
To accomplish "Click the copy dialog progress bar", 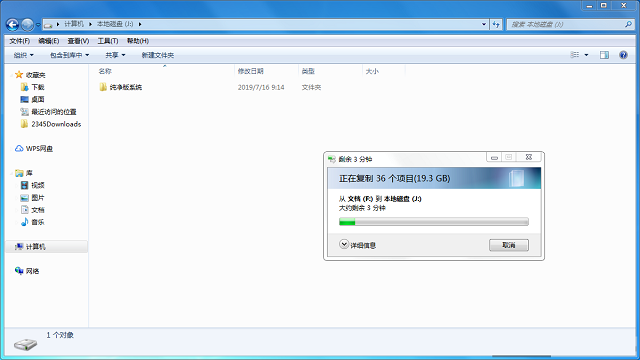I will (433, 222).
